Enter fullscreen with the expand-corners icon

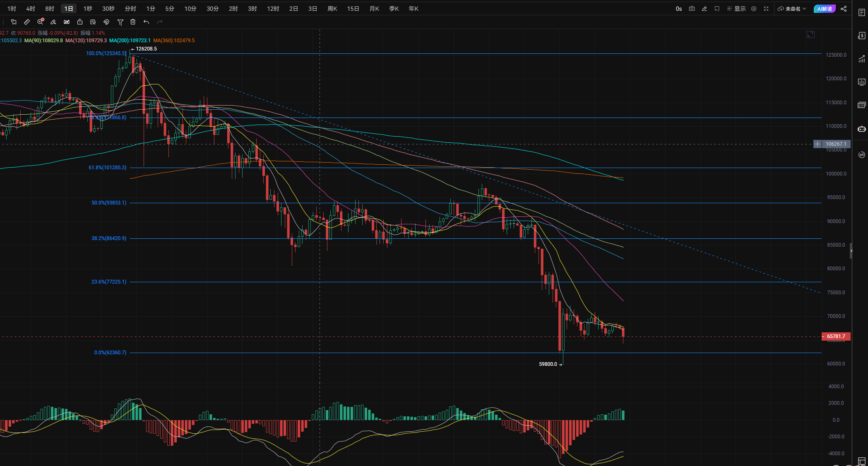(x=766, y=9)
